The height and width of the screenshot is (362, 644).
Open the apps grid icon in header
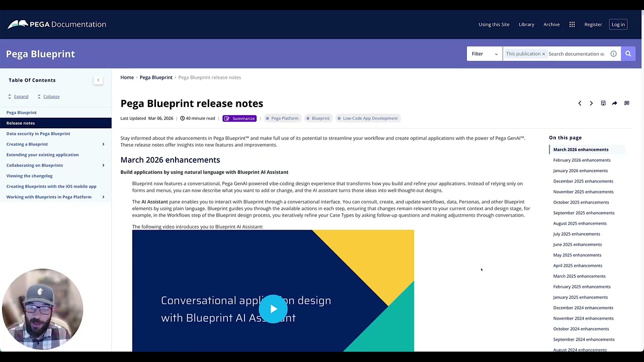(x=572, y=24)
